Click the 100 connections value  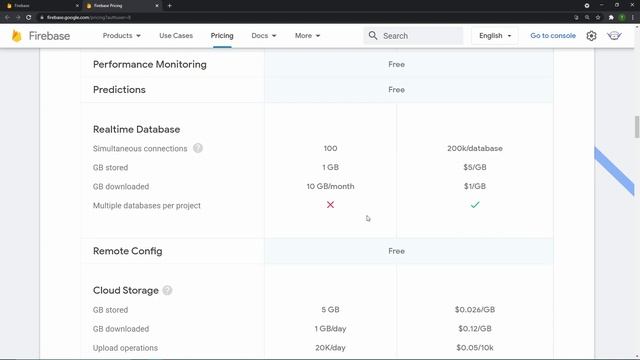click(330, 148)
